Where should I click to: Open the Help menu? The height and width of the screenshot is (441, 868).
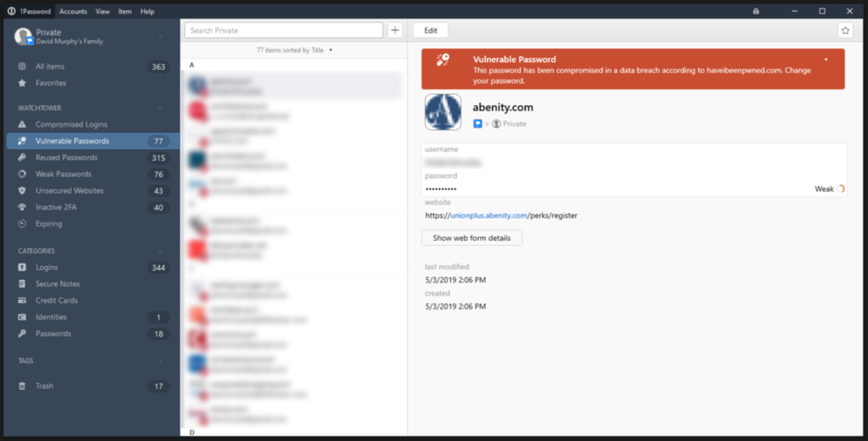pos(147,12)
